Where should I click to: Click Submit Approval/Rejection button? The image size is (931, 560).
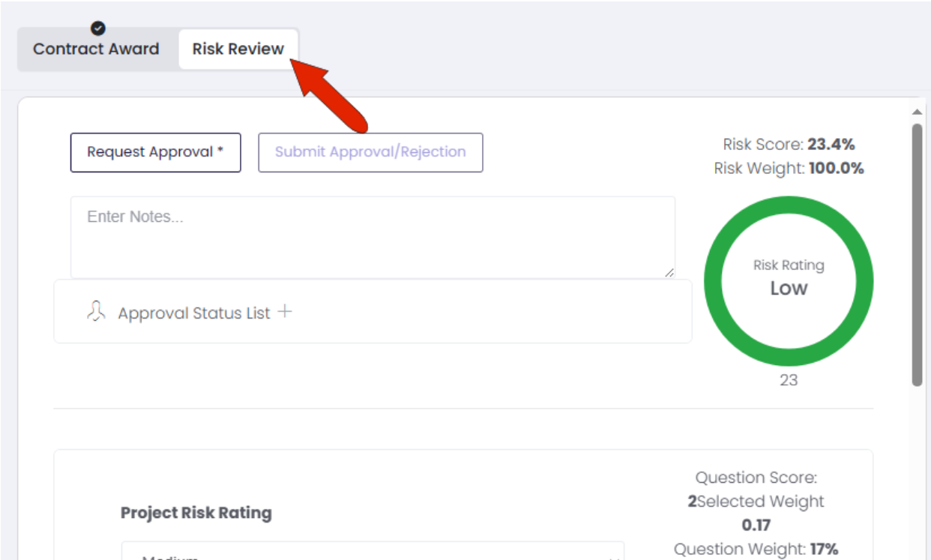(x=370, y=152)
